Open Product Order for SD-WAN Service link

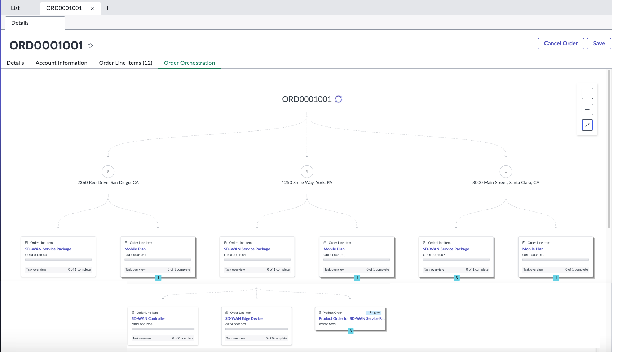(352, 318)
